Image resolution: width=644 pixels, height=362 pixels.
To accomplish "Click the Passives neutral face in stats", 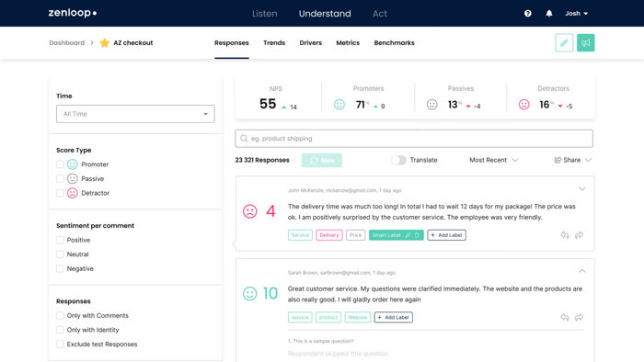I will pos(432,105).
